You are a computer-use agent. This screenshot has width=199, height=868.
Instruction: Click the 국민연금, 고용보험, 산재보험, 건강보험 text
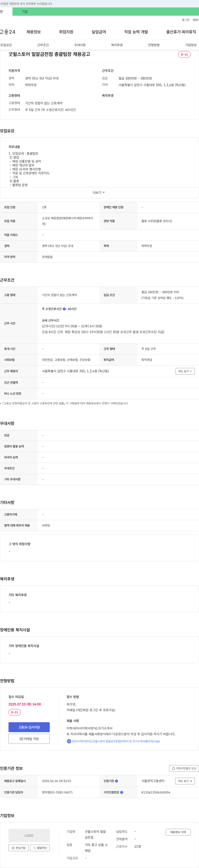tap(66, 360)
